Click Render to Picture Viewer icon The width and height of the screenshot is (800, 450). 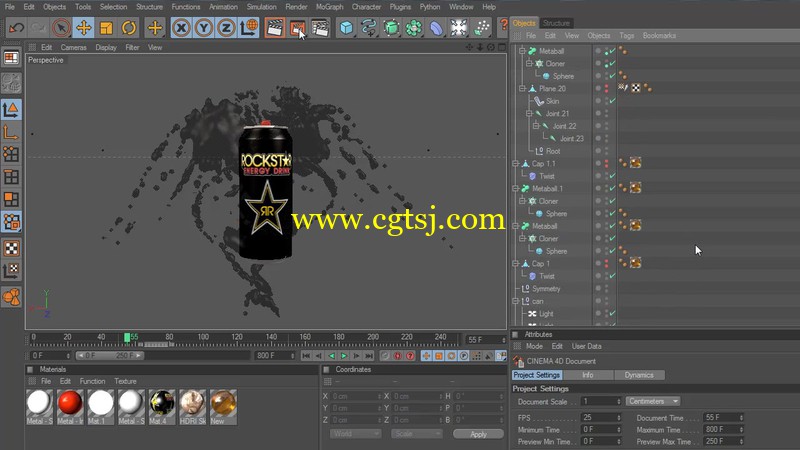297,28
